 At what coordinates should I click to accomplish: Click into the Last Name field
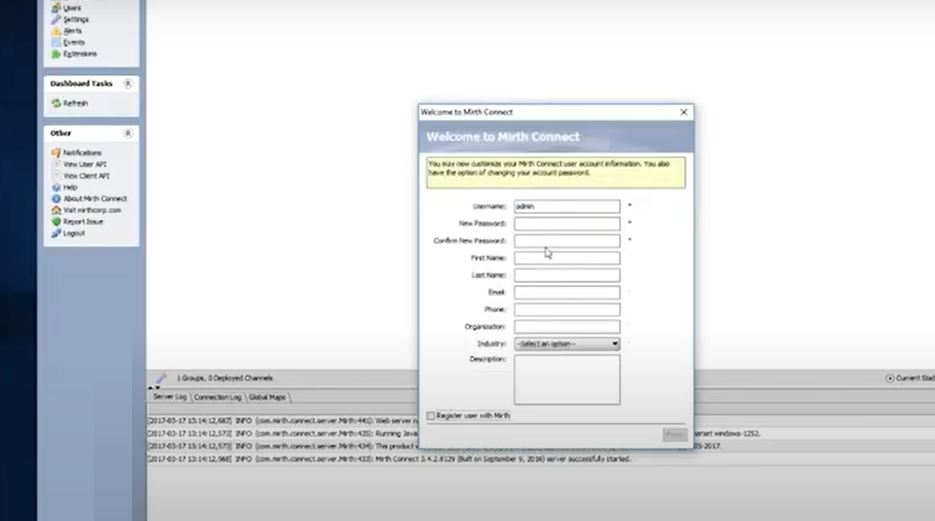(567, 275)
